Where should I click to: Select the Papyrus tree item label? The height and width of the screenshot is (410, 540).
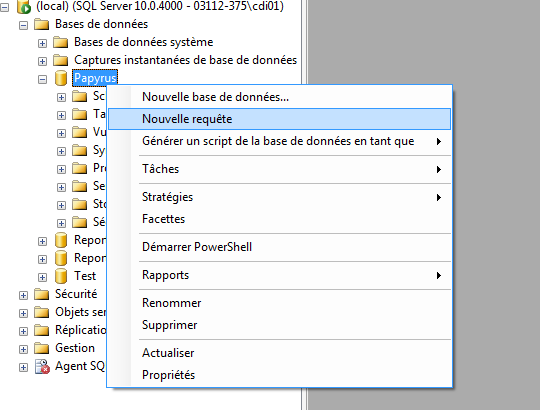[95, 78]
